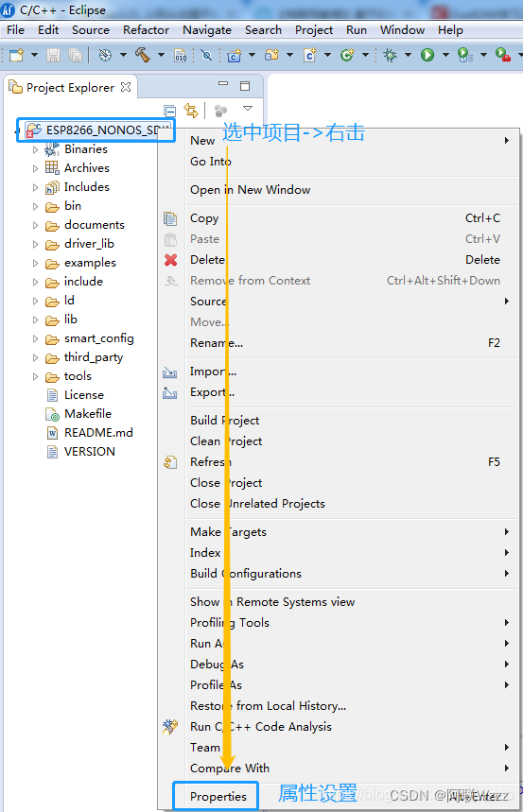
Task: Choose Clean Project in context menu
Action: 338,441
